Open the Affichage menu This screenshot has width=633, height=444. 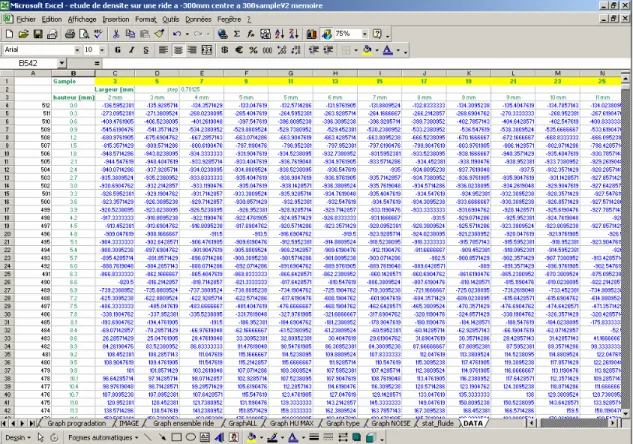[x=82, y=19]
